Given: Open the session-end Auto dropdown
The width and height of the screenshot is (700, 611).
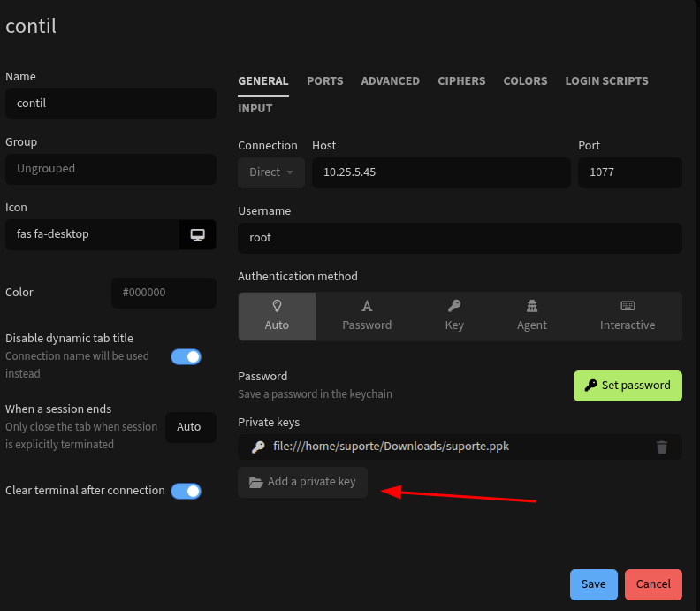Looking at the screenshot, I should point(189,427).
